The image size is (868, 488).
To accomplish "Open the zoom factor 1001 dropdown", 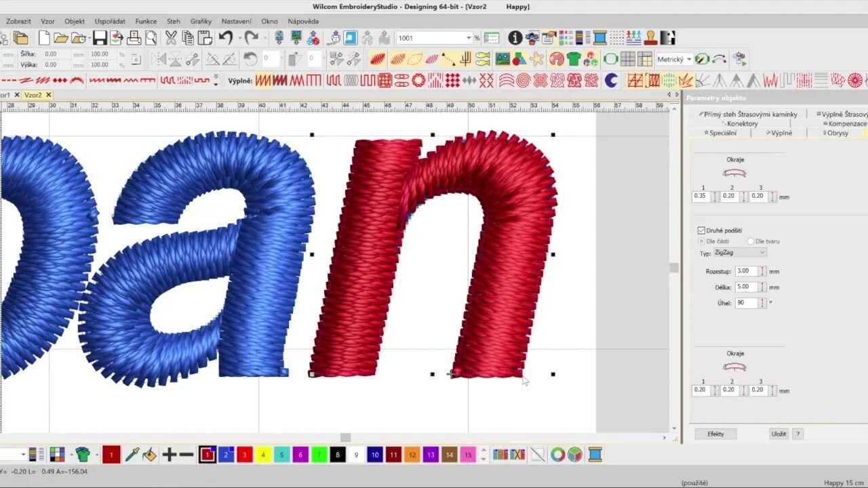I will (468, 38).
